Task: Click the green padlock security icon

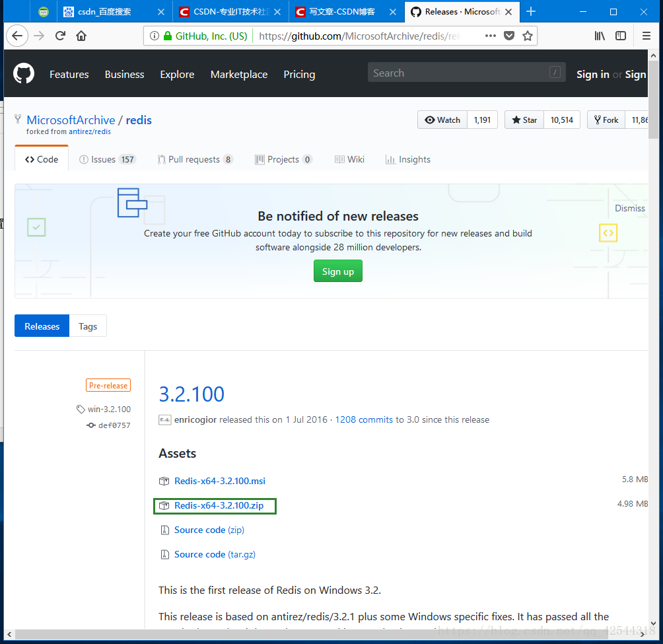Action: click(x=168, y=36)
